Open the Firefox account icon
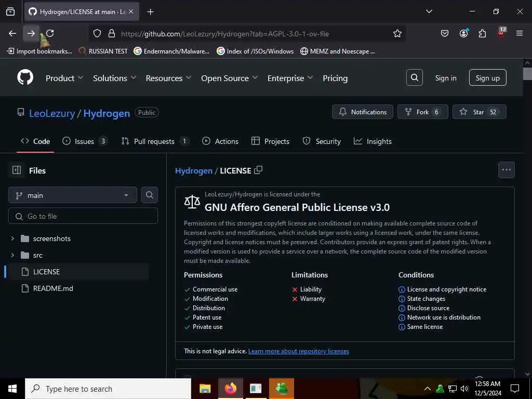Viewport: 532px width, 399px height. point(463,33)
